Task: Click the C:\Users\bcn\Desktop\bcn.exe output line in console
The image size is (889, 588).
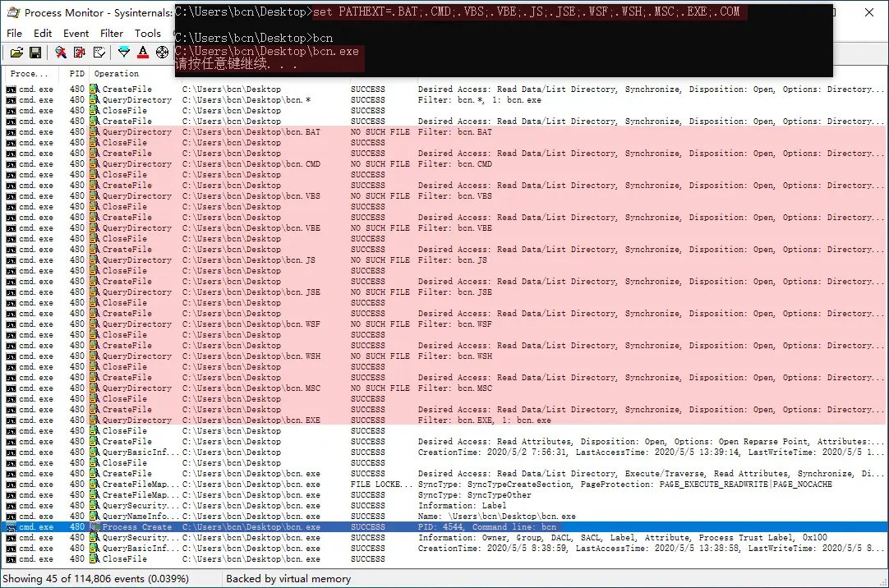Action: tap(266, 51)
